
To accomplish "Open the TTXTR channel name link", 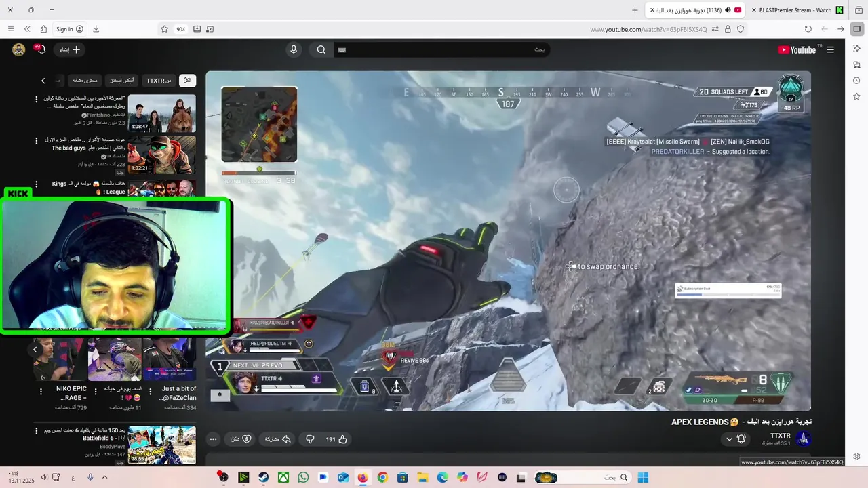I will click(x=781, y=436).
